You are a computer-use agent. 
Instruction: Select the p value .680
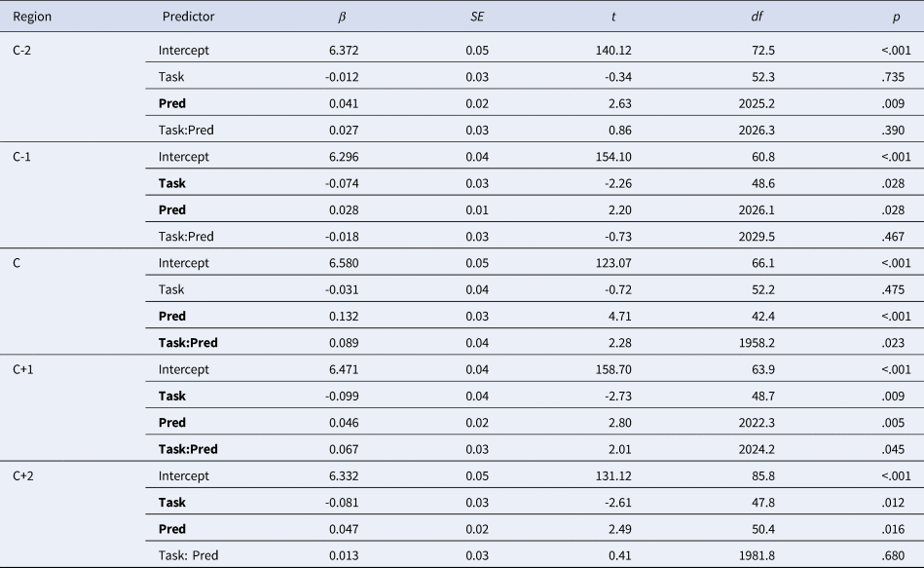(893, 555)
